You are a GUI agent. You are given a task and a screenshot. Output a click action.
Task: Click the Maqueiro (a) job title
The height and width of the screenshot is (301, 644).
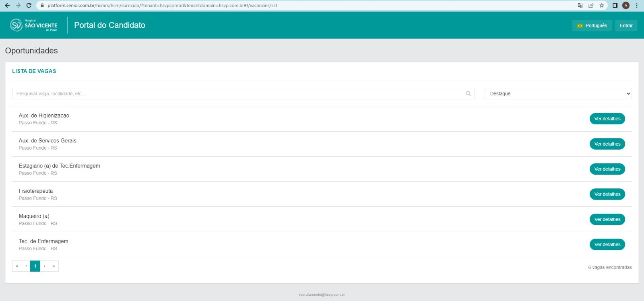[34, 216]
